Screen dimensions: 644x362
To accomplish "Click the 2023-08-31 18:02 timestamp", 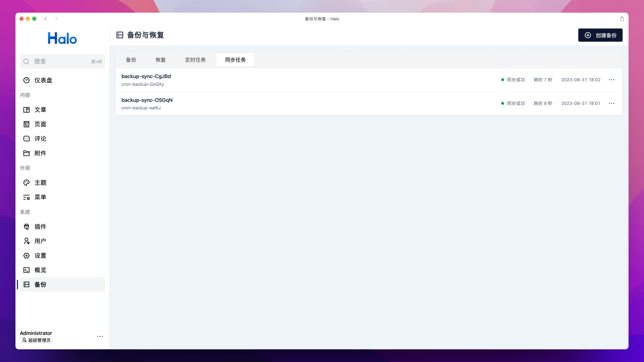I will tap(581, 80).
